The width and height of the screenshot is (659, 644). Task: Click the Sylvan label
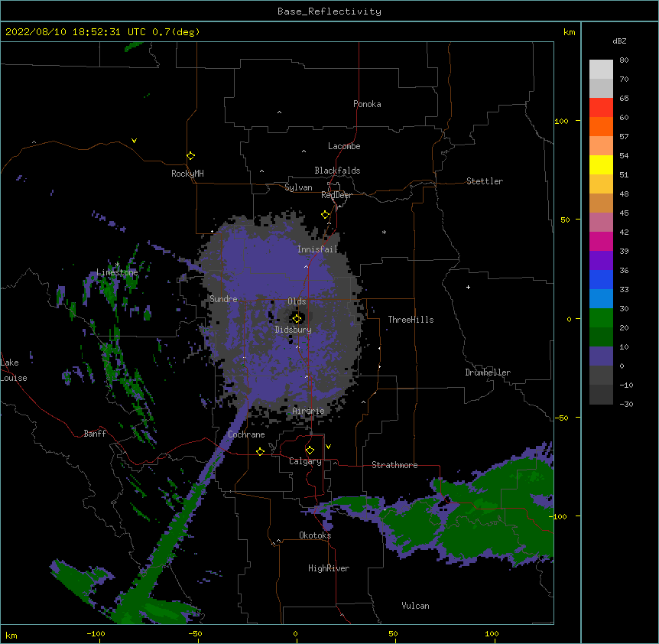298,187
